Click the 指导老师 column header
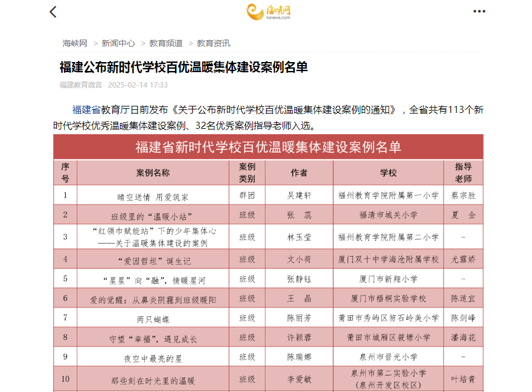532x392 pixels. coord(463,173)
